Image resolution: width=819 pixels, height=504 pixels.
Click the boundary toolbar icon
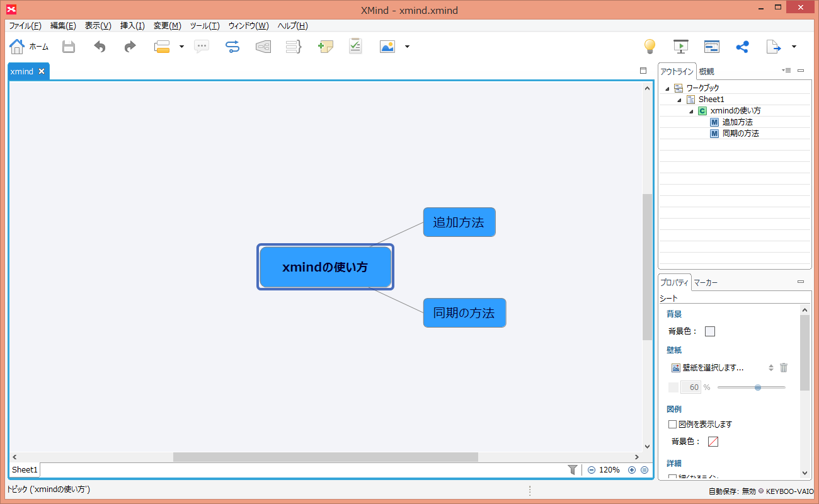pos(263,47)
